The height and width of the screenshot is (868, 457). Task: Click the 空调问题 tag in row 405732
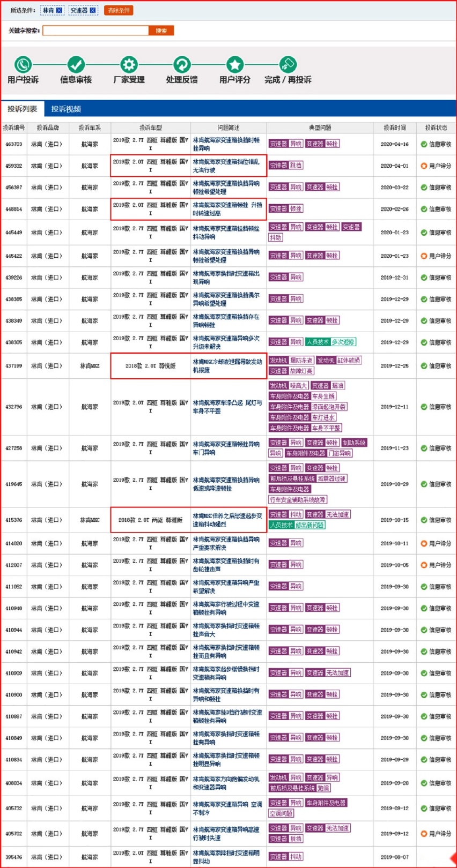(281, 813)
